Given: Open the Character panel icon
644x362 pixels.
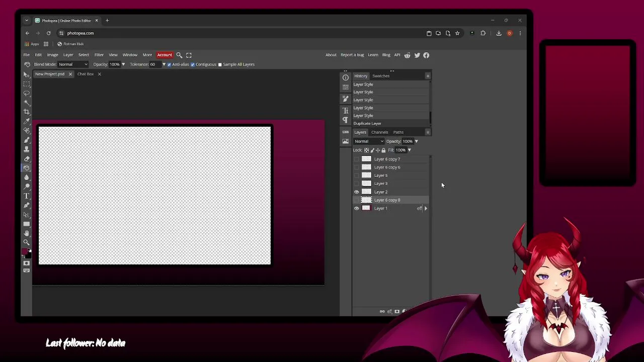Looking at the screenshot, I should coord(345,110).
